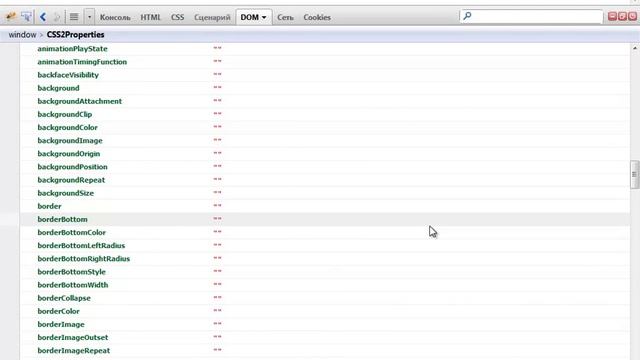Select the borderImage property name
Viewport: 640px width, 360px height.
(61, 324)
